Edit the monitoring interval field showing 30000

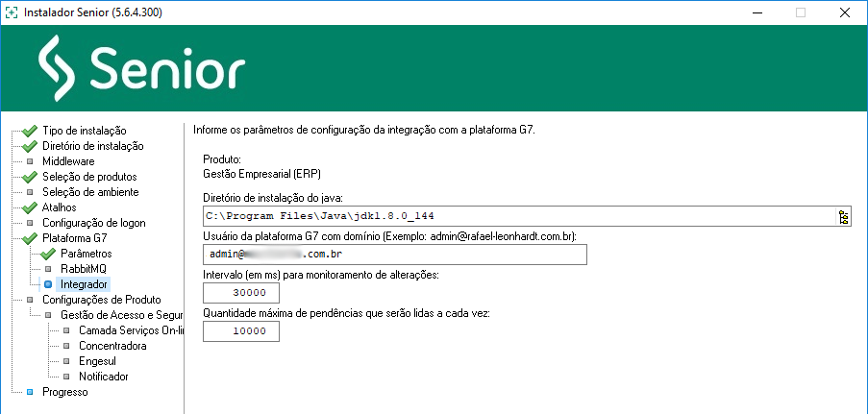(x=241, y=293)
